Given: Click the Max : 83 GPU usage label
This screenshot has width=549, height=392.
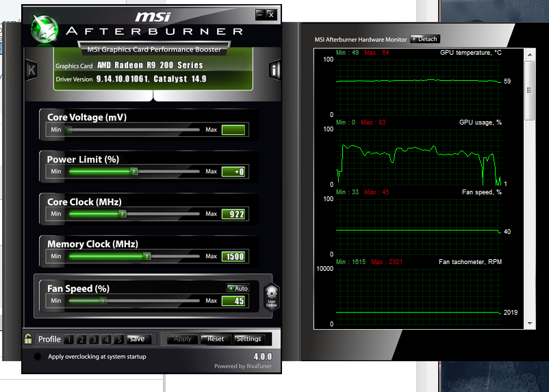Looking at the screenshot, I should click(x=373, y=122).
